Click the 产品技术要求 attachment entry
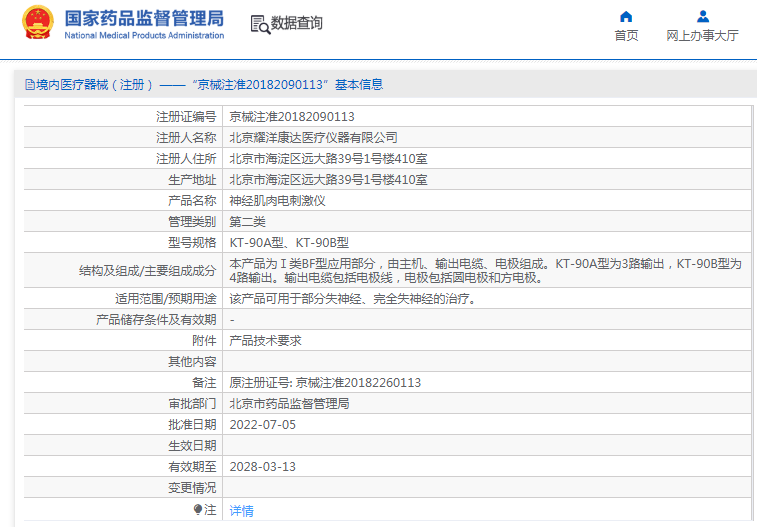Image resolution: width=757 pixels, height=527 pixels. [266, 340]
